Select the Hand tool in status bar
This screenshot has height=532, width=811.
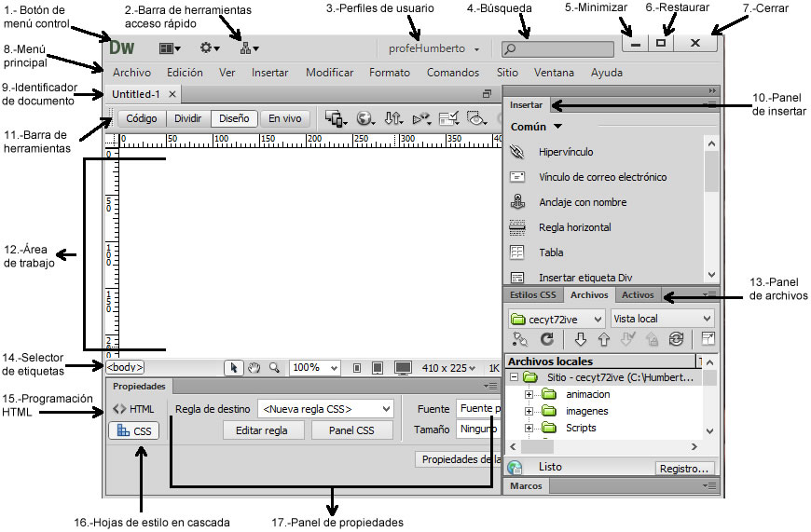point(254,368)
